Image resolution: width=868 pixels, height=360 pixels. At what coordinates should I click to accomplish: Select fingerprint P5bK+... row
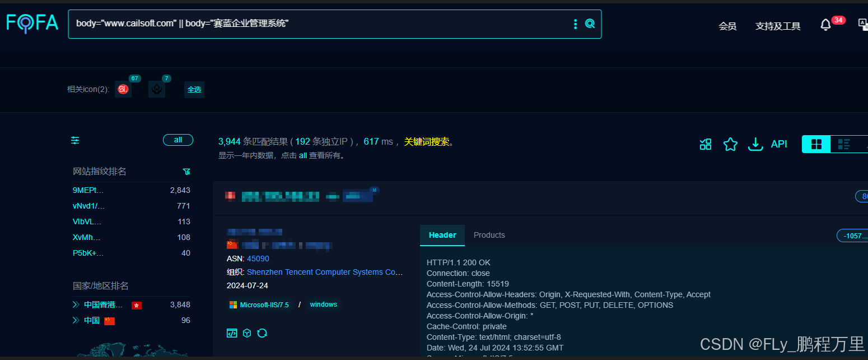pyautogui.click(x=132, y=253)
